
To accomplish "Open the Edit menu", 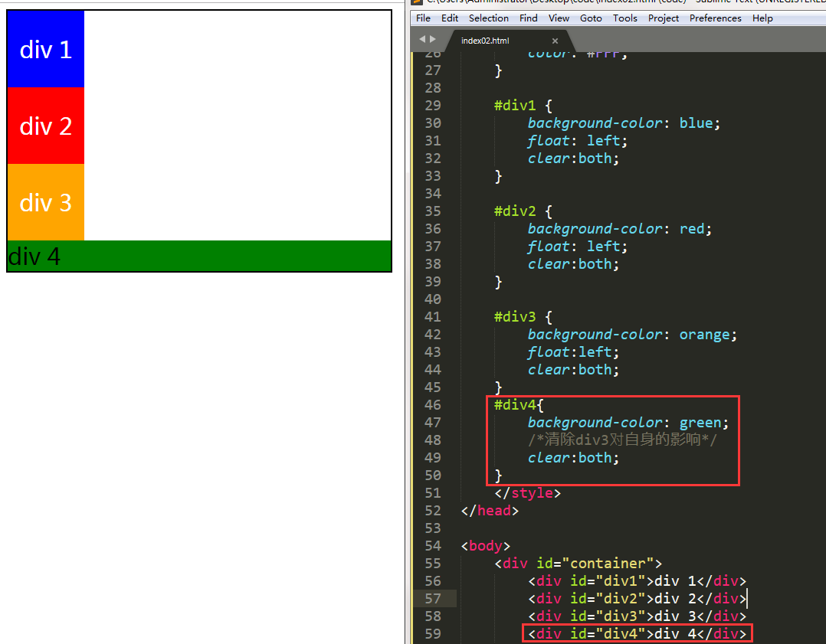I will [x=449, y=18].
